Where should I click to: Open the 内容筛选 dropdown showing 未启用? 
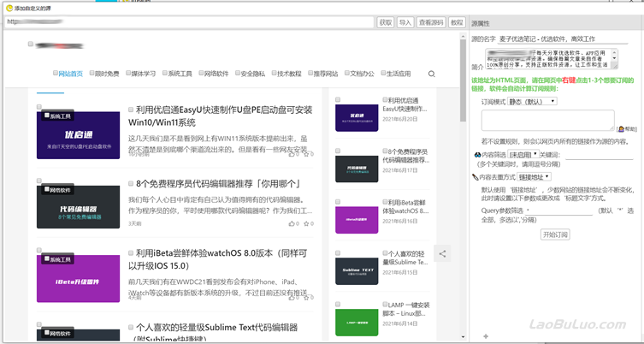click(523, 155)
